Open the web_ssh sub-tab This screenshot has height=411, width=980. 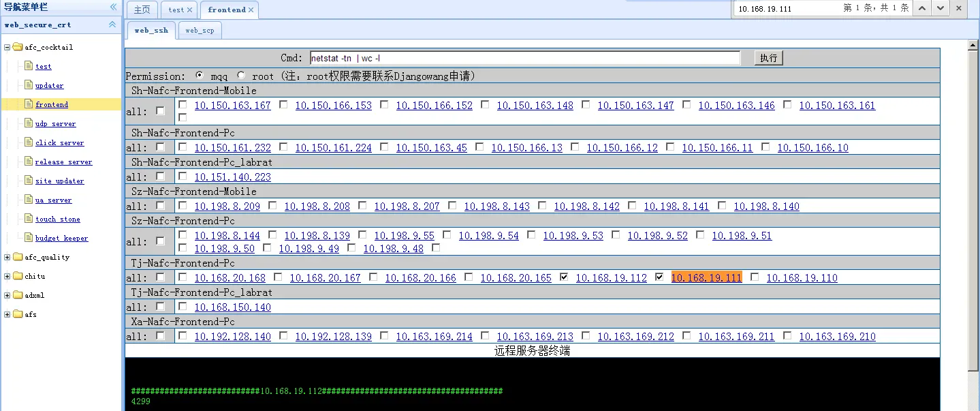[x=151, y=31]
